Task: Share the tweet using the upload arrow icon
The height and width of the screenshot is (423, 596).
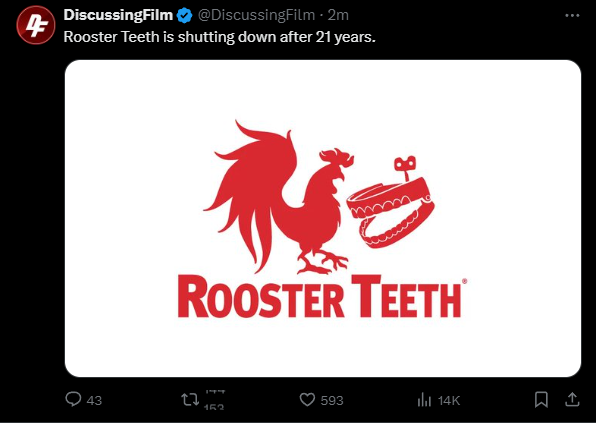Action: 572,399
